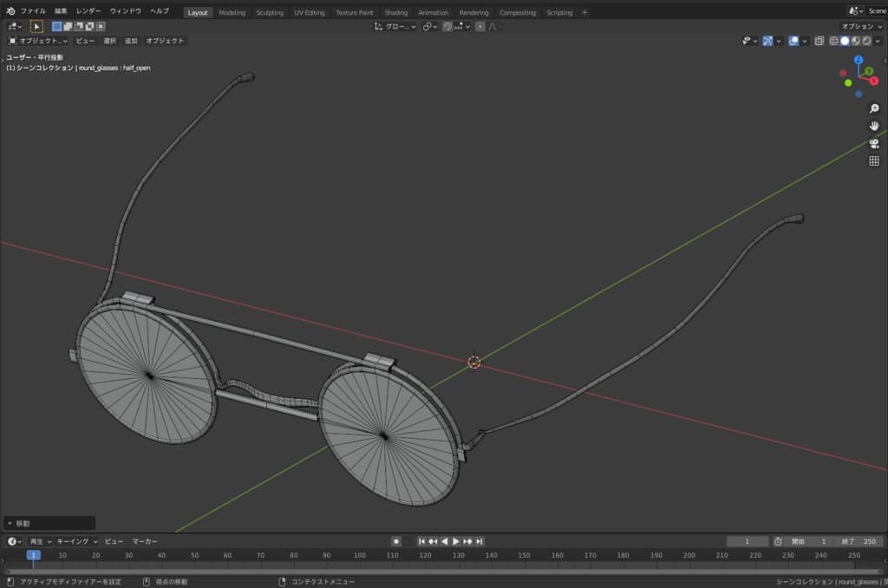Open the object mode dropdown
Screen dimensions: 888x588
pyautogui.click(x=37, y=41)
